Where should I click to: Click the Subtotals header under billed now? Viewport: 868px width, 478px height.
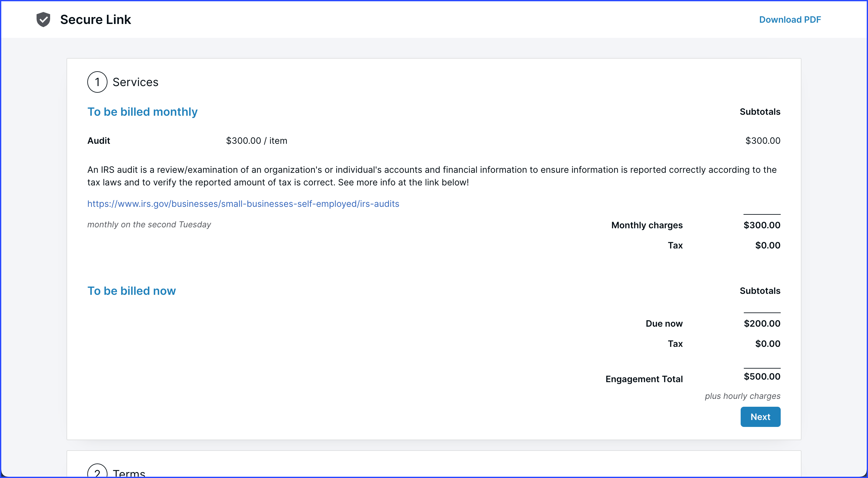760,291
